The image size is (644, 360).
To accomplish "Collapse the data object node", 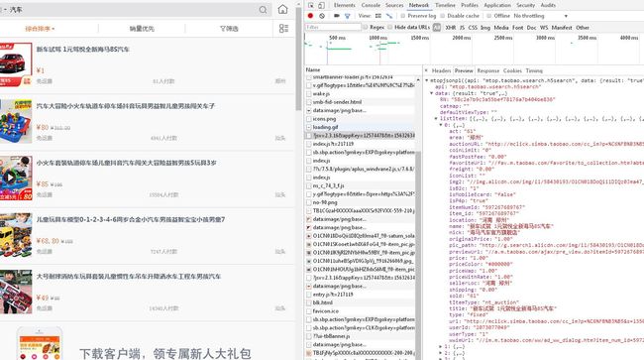I will coord(431,93).
